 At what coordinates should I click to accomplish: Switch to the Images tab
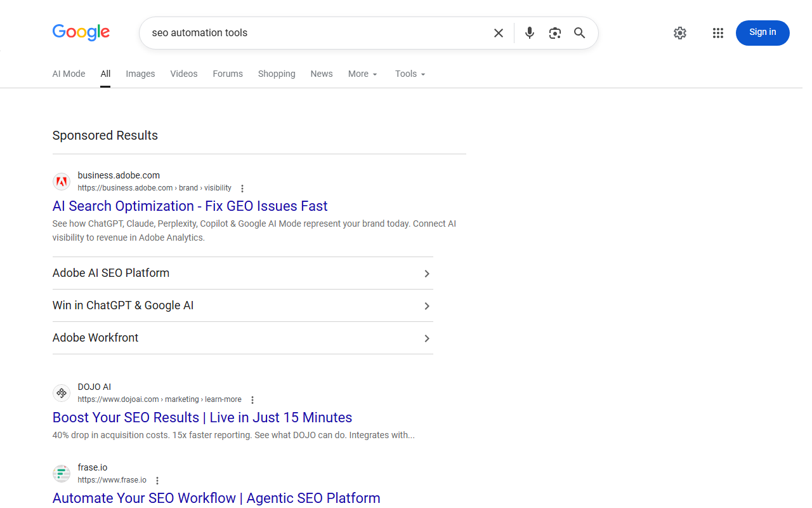coord(140,74)
